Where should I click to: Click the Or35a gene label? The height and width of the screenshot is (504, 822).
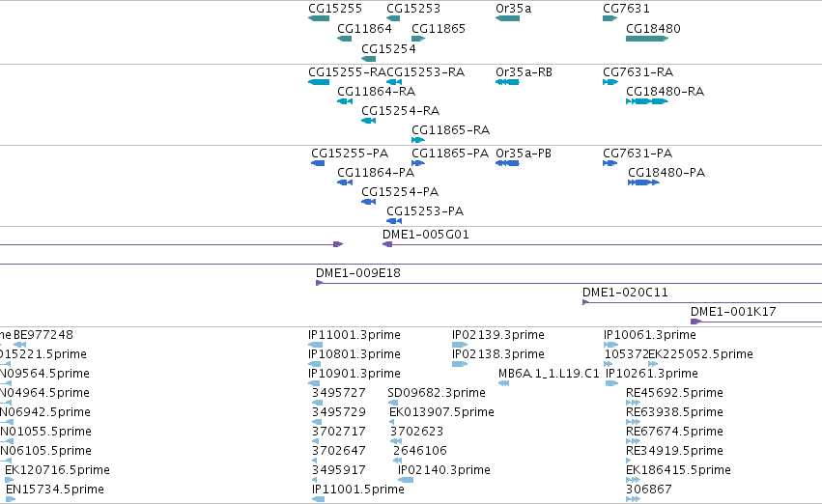[513, 9]
